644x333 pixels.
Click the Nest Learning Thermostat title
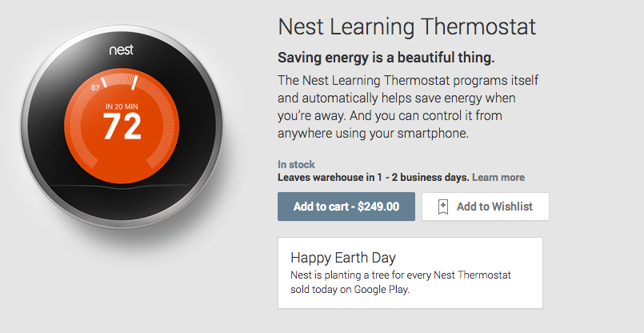406,26
